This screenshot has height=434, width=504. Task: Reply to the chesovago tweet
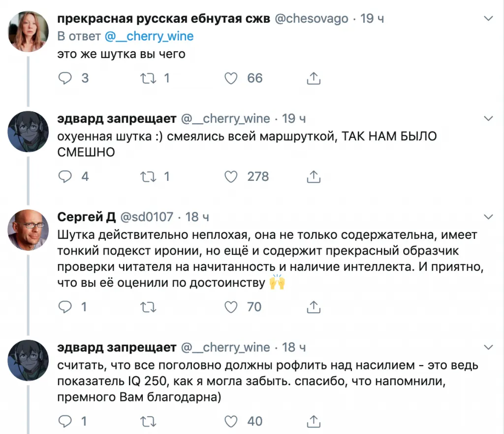coord(65,78)
